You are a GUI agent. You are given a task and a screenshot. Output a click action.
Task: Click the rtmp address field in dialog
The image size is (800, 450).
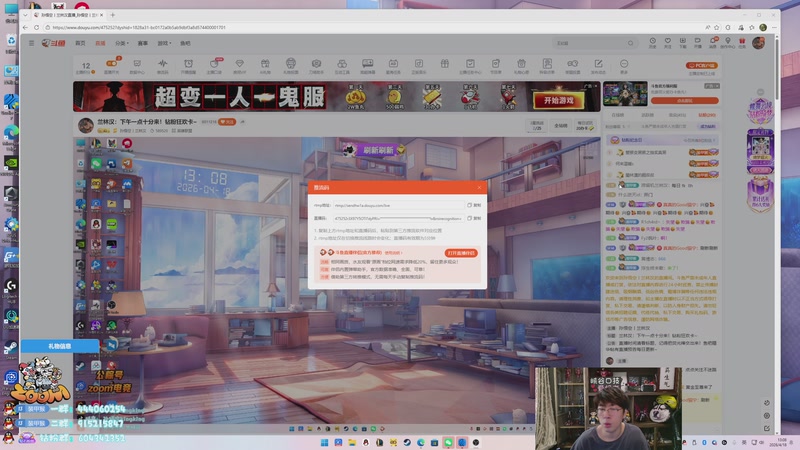398,205
